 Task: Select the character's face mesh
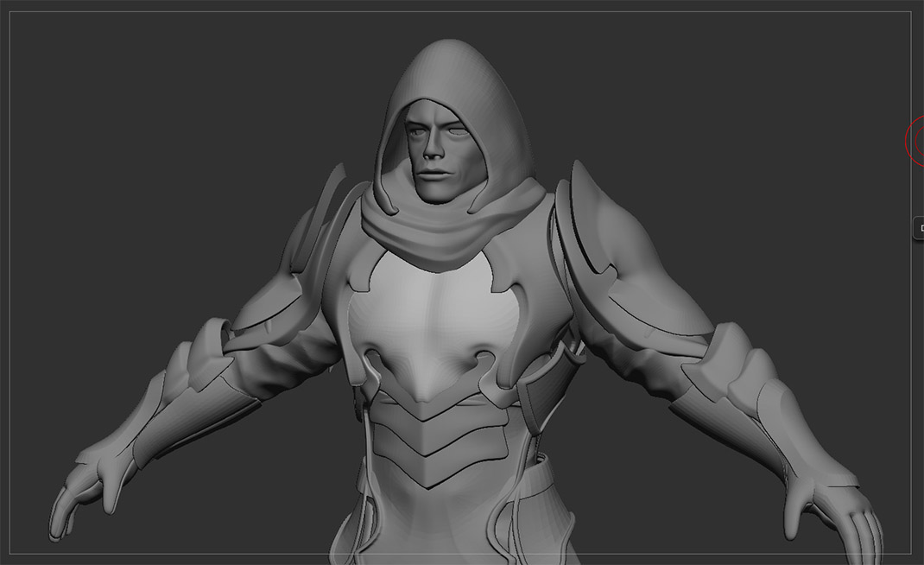(438, 149)
